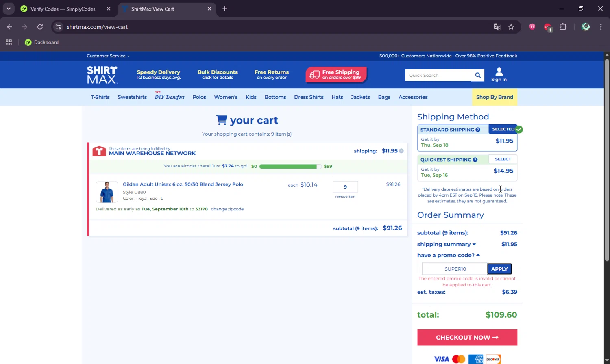The height and width of the screenshot is (364, 610).
Task: Click the red extension icon with badge
Action: point(548,27)
